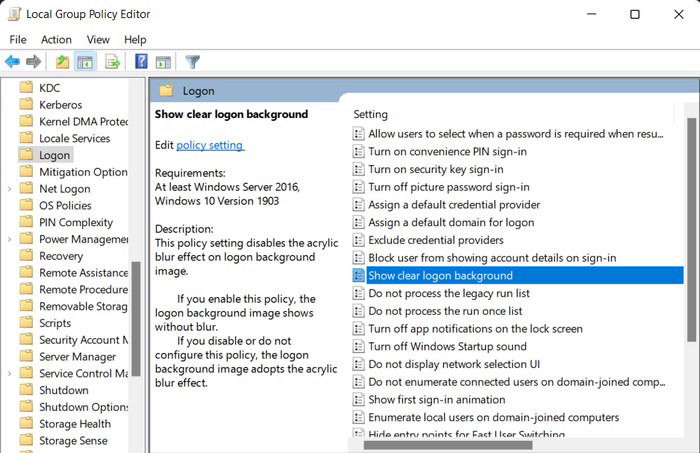Expand the Power Management tree node
The width and height of the screenshot is (700, 453).
click(9, 239)
